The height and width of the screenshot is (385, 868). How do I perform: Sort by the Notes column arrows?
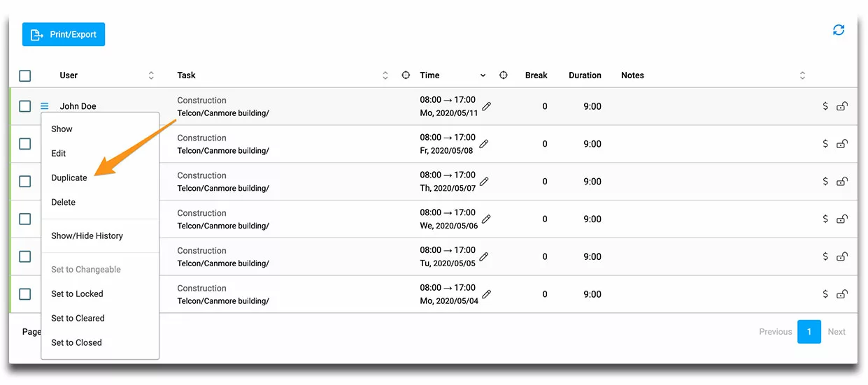802,75
